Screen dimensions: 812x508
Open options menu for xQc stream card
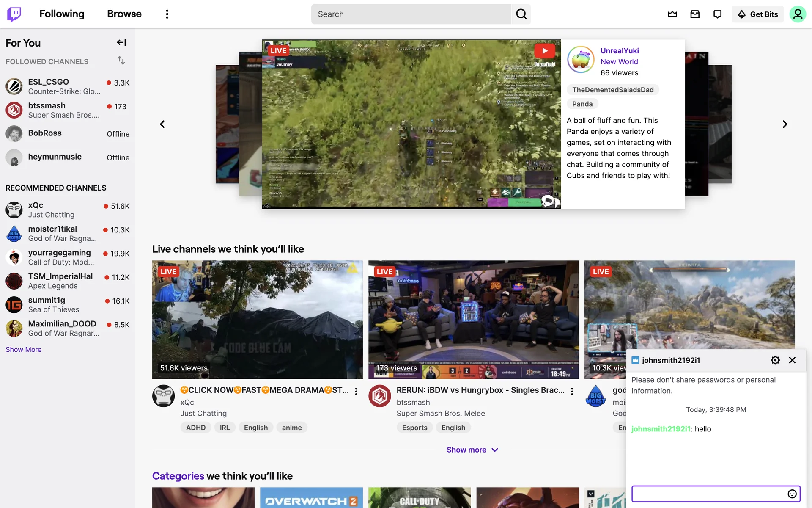coord(356,391)
